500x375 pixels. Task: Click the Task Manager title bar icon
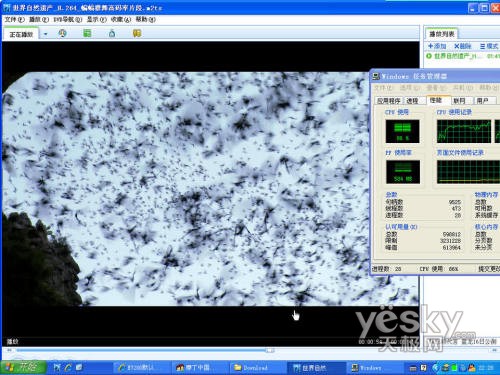tap(376, 76)
